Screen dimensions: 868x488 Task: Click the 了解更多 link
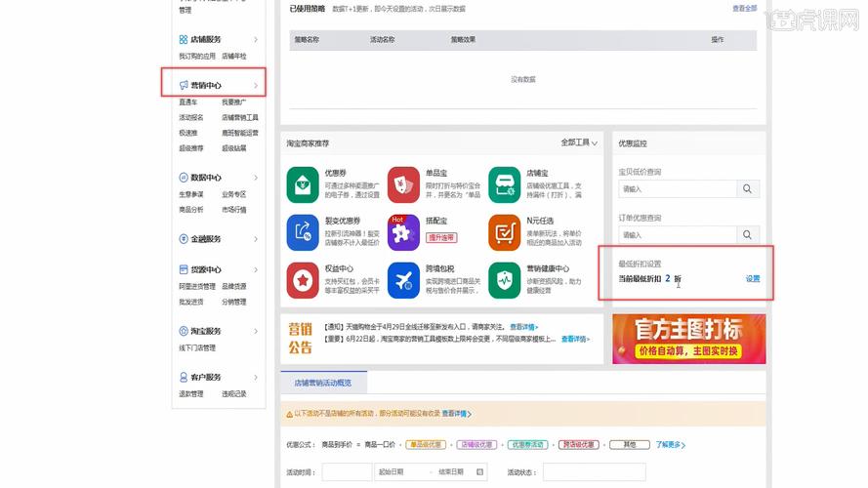[x=671, y=445]
